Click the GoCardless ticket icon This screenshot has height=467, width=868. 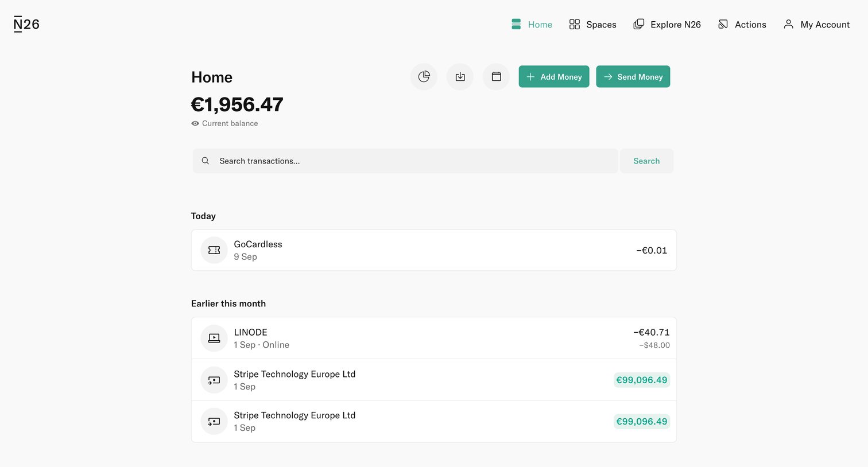[x=214, y=250]
